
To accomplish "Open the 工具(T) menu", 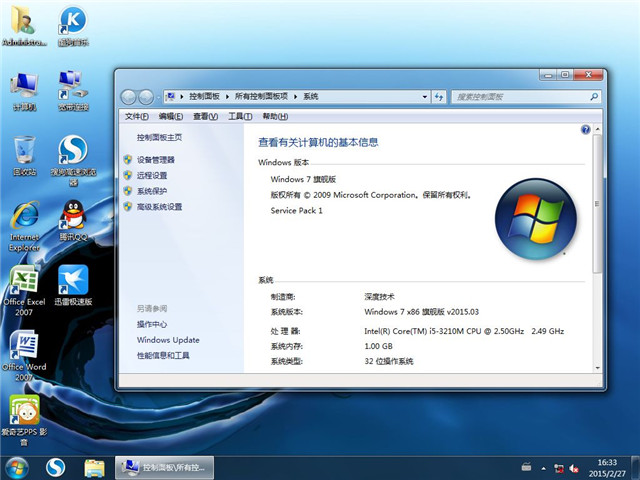I will pyautogui.click(x=240, y=116).
